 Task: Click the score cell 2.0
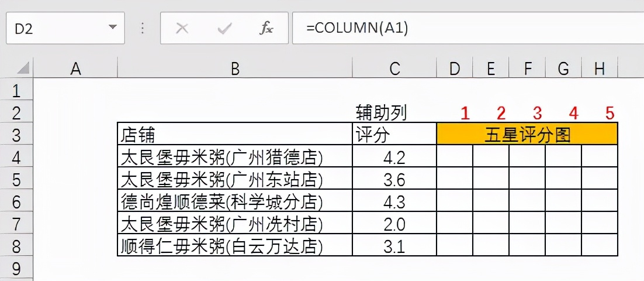tap(394, 222)
